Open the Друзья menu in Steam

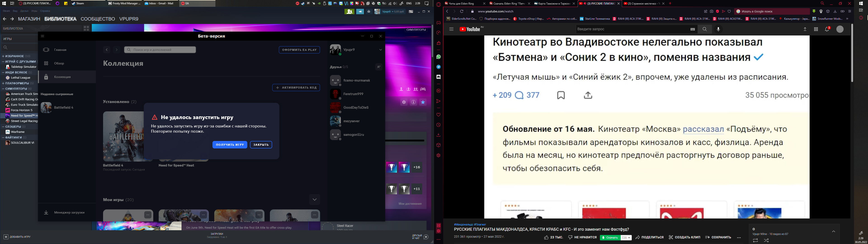click(x=24, y=11)
